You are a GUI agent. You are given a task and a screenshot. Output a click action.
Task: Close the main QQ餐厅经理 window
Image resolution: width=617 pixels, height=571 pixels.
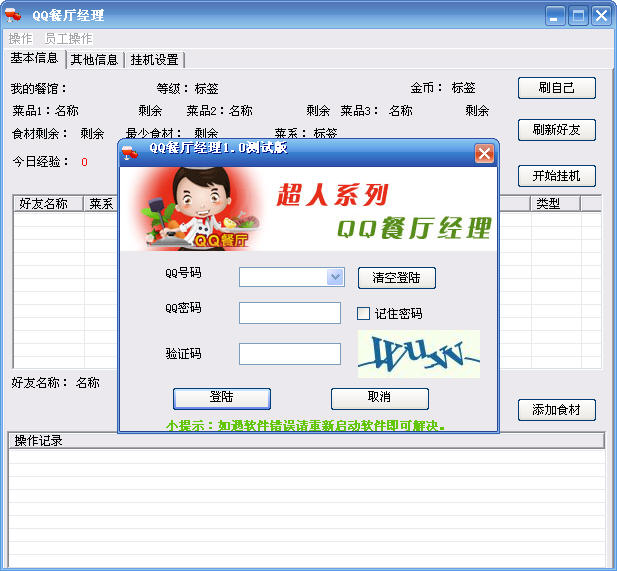point(602,16)
